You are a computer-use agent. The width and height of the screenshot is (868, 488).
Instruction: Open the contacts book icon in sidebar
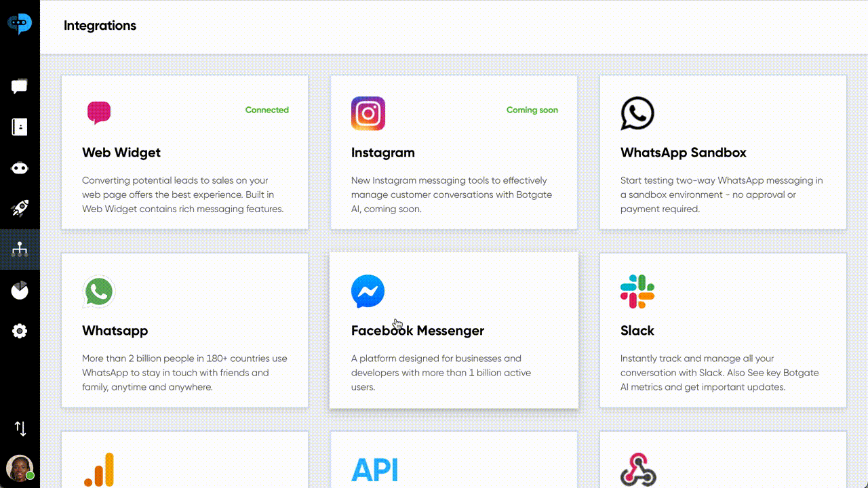[x=20, y=127]
